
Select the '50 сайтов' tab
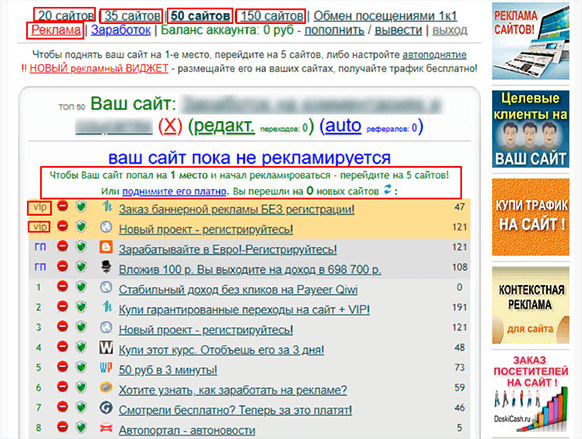click(x=200, y=16)
